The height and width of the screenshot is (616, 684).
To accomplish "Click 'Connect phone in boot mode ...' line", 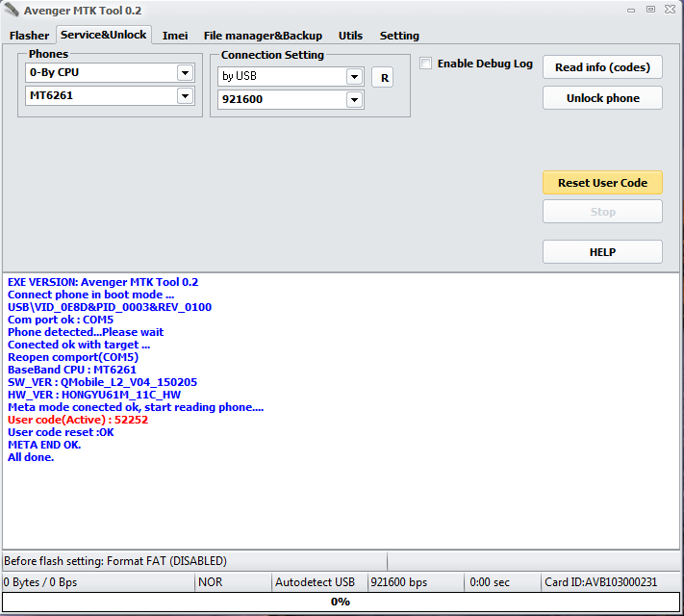I will pyautogui.click(x=90, y=295).
